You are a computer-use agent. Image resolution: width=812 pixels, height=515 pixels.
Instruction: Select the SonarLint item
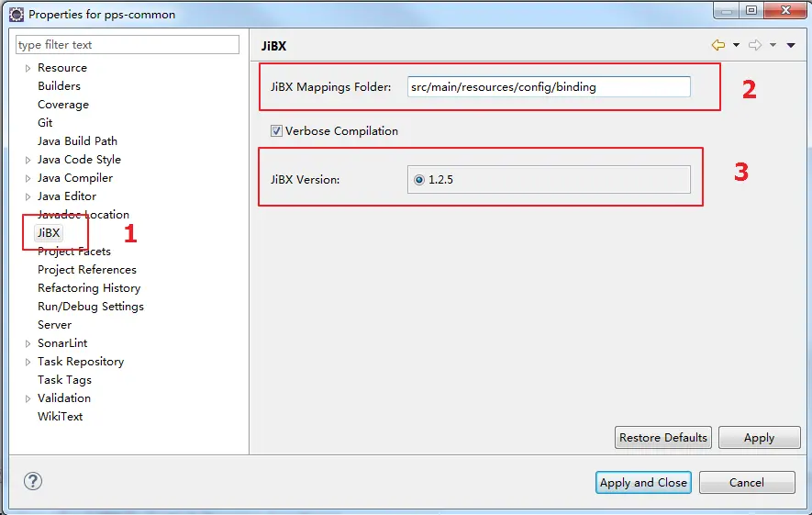[62, 343]
